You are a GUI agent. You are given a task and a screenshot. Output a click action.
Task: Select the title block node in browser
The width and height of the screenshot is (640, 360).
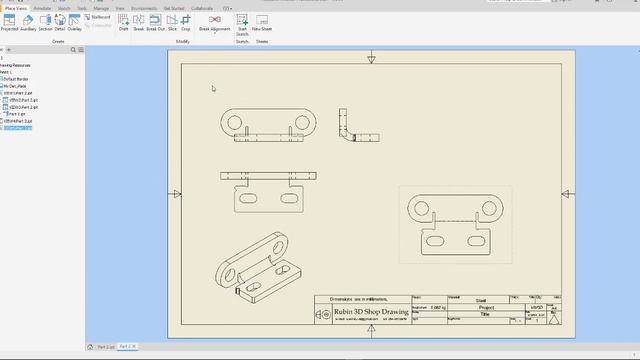(14, 86)
